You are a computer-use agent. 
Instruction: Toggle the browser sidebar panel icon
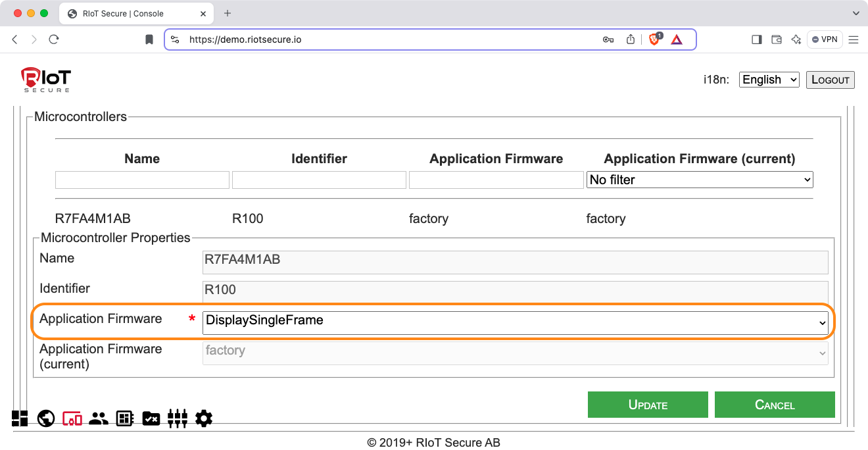[756, 39]
